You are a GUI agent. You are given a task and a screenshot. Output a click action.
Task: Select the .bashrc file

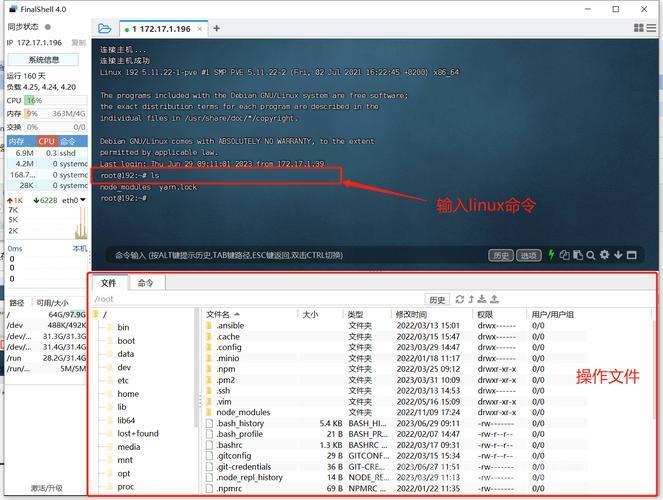click(395, 445)
